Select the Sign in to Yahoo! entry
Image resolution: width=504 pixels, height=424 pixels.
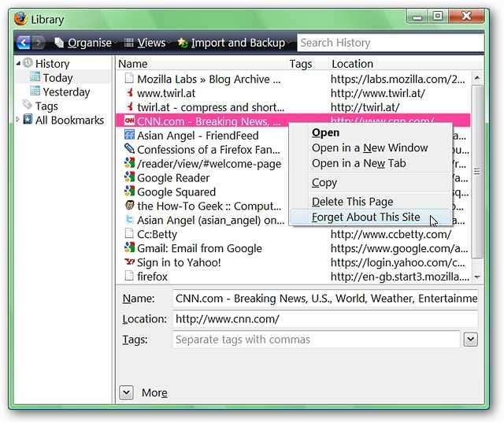(x=179, y=262)
